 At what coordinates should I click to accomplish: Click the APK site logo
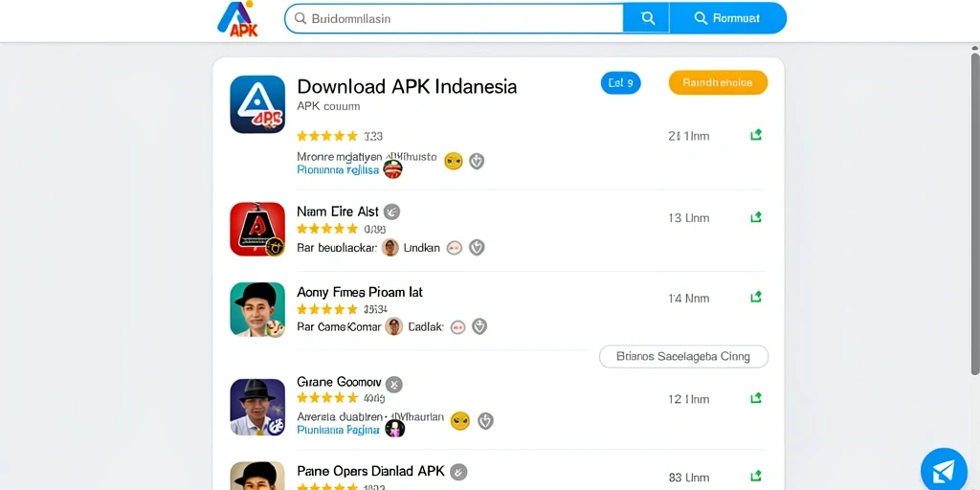pyautogui.click(x=237, y=19)
